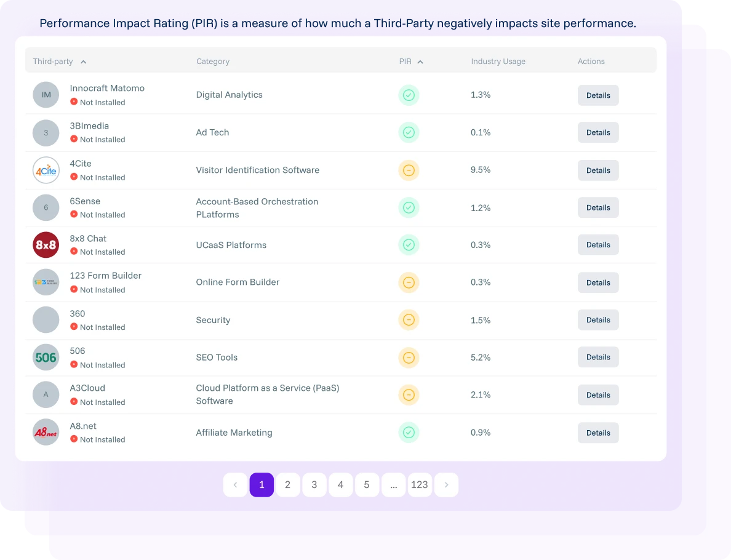This screenshot has width=731, height=560.
Task: Click the green PIR check for Innocraft Matomo
Action: click(409, 95)
